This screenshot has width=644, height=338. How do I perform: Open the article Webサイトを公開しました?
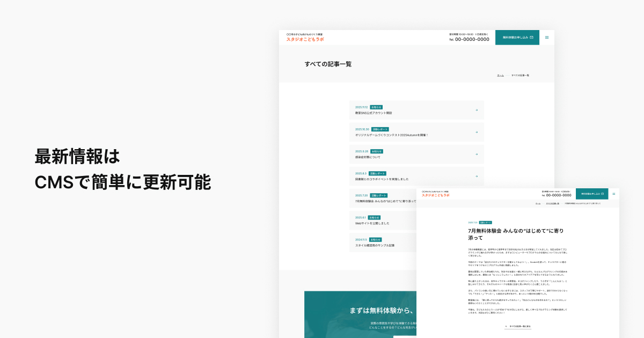(372, 223)
